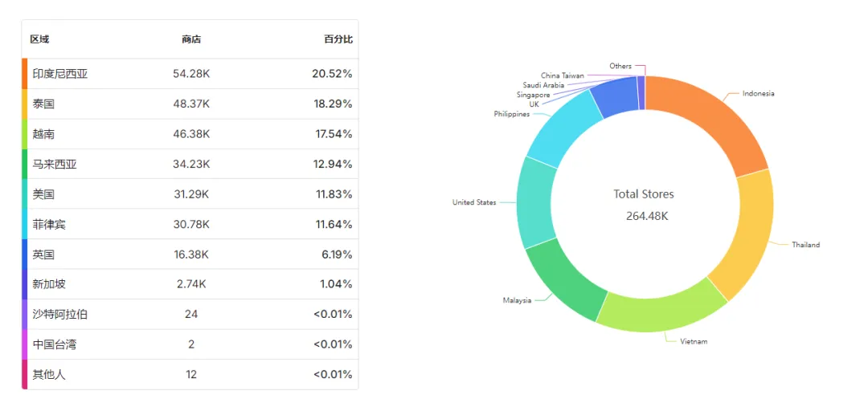Click the Total Stores center text
This screenshot has width=868, height=407.
pos(644,194)
